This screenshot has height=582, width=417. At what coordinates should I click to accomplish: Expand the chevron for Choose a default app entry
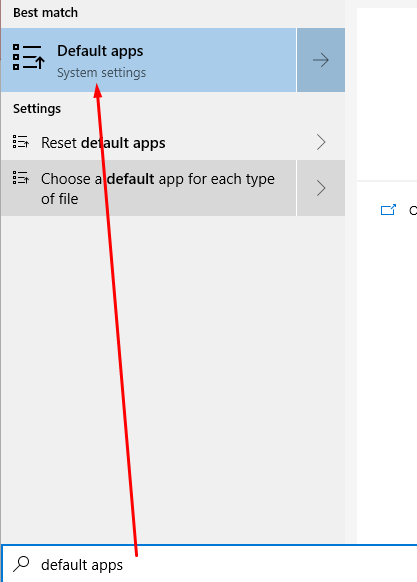pos(321,188)
